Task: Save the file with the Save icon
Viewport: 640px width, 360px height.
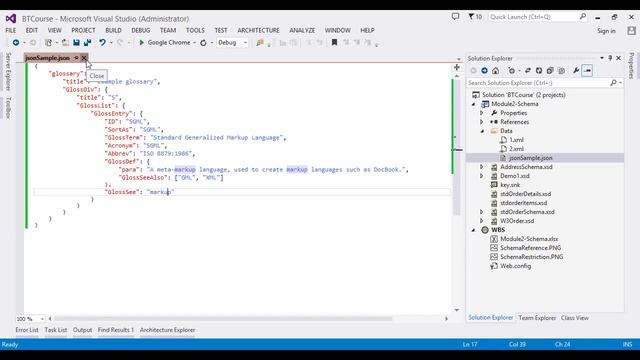Action: pos(76,42)
